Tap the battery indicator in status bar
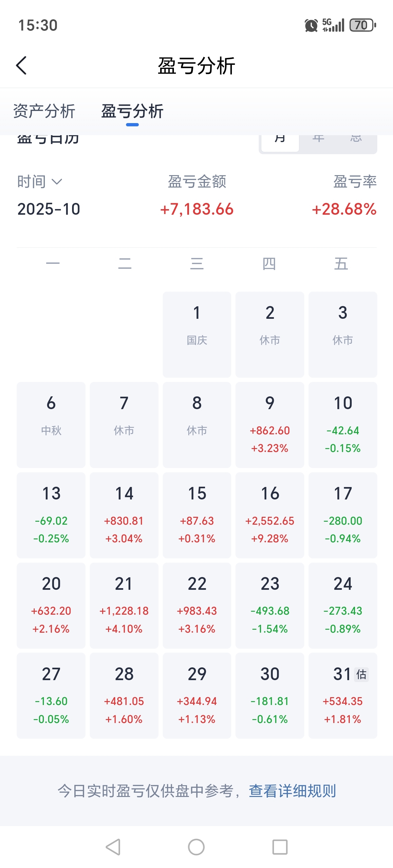 363,25
